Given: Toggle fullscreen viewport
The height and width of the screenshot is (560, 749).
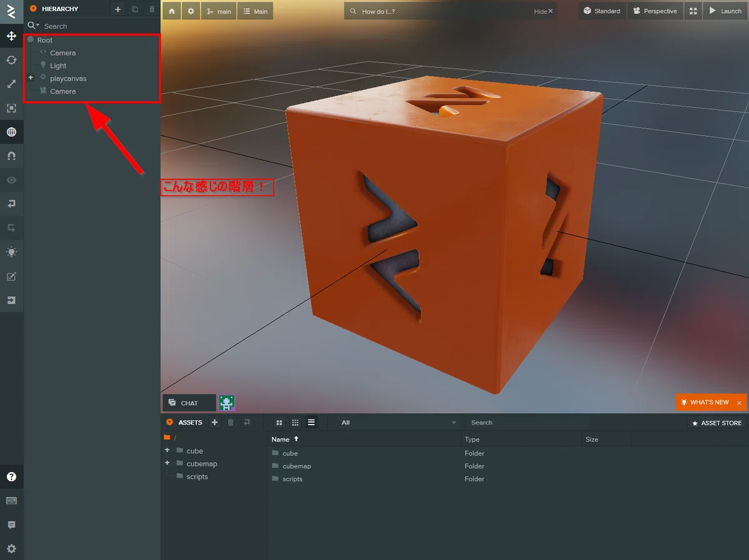Looking at the screenshot, I should point(693,11).
